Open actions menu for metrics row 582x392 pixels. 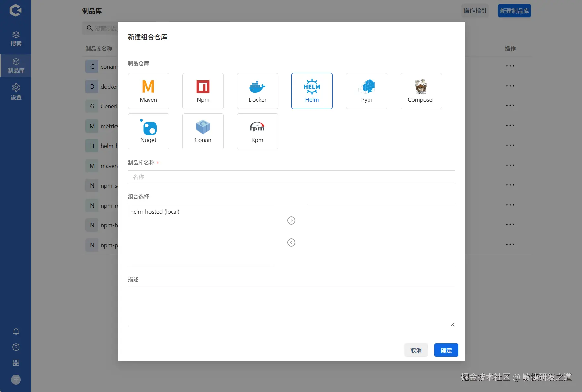point(510,126)
